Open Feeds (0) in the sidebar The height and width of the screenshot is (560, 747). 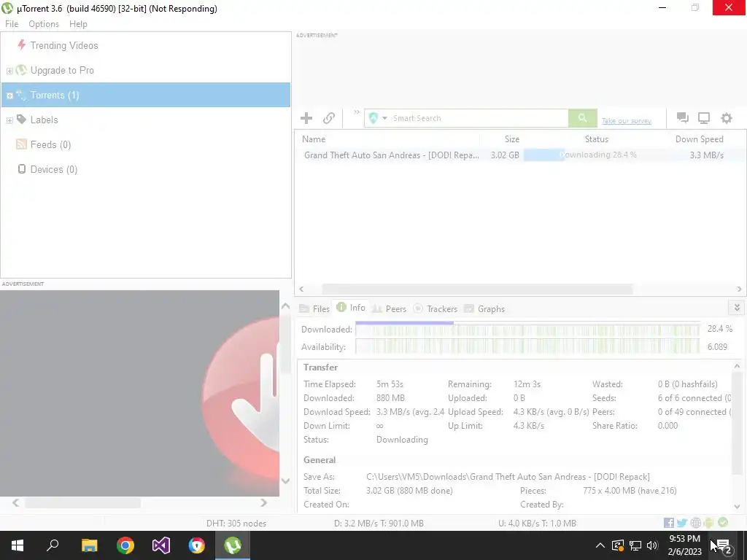[x=50, y=145]
